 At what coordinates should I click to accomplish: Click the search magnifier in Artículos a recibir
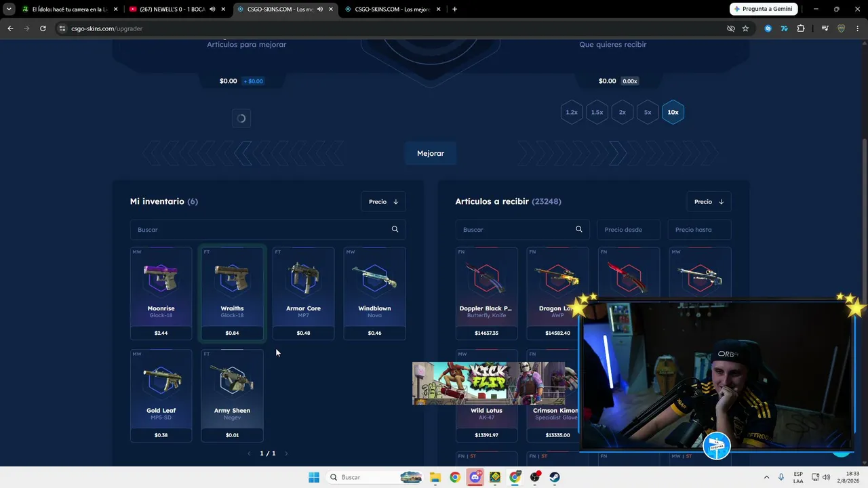tap(578, 229)
